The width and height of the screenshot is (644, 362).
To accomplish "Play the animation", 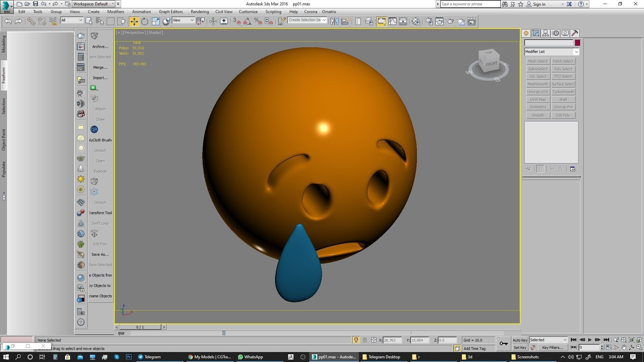I will (590, 340).
